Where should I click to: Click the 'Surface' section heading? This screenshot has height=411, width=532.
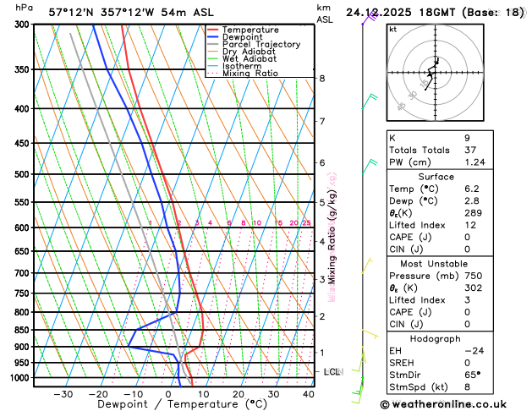pyautogui.click(x=436, y=177)
